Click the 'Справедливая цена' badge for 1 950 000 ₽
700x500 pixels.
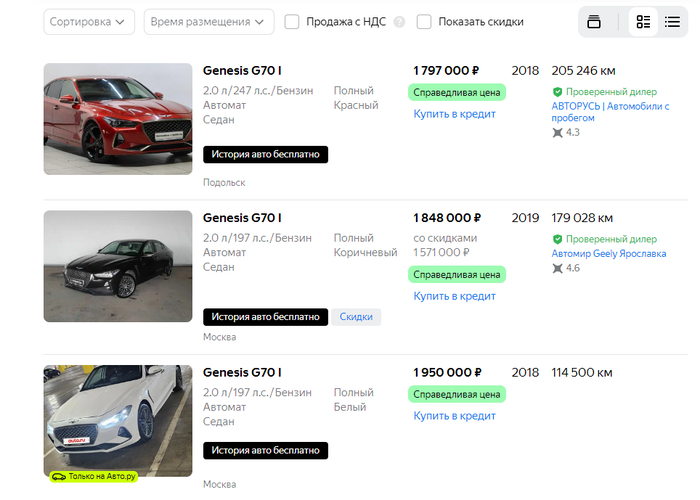(x=457, y=394)
